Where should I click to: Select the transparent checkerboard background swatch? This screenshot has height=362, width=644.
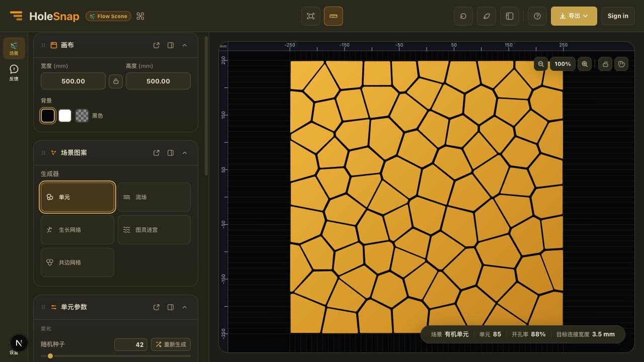82,116
